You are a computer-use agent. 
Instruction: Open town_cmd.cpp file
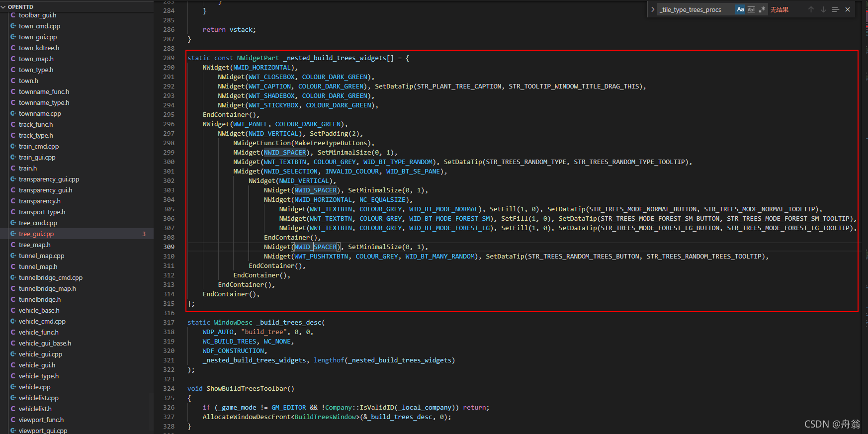[77, 26]
